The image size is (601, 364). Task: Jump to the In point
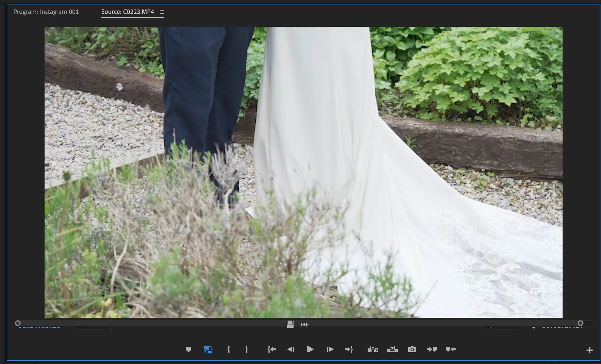click(x=272, y=349)
